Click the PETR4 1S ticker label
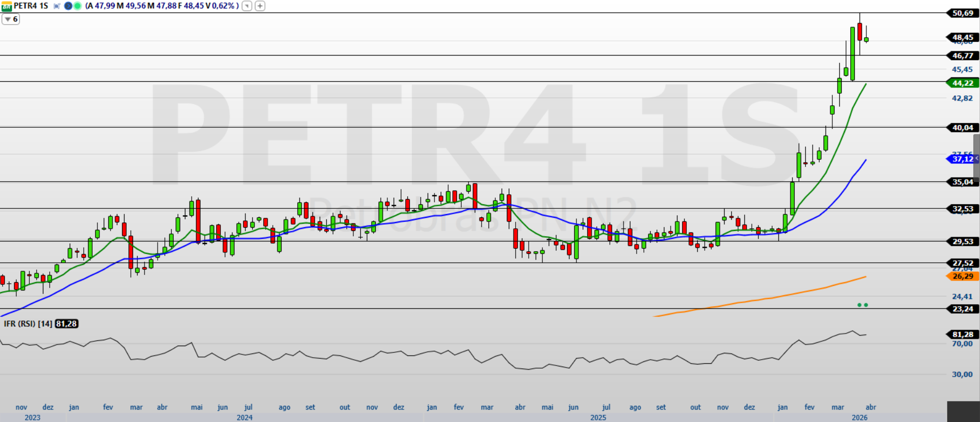The image size is (980, 422). coord(31,6)
